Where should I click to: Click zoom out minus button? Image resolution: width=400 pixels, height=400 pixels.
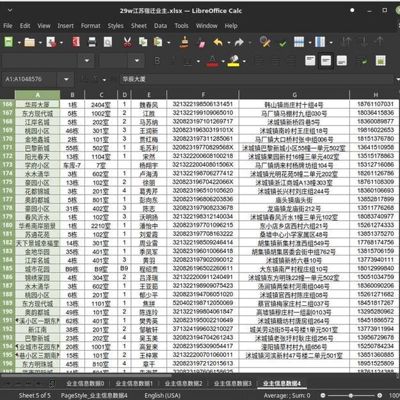[x=323, y=395]
